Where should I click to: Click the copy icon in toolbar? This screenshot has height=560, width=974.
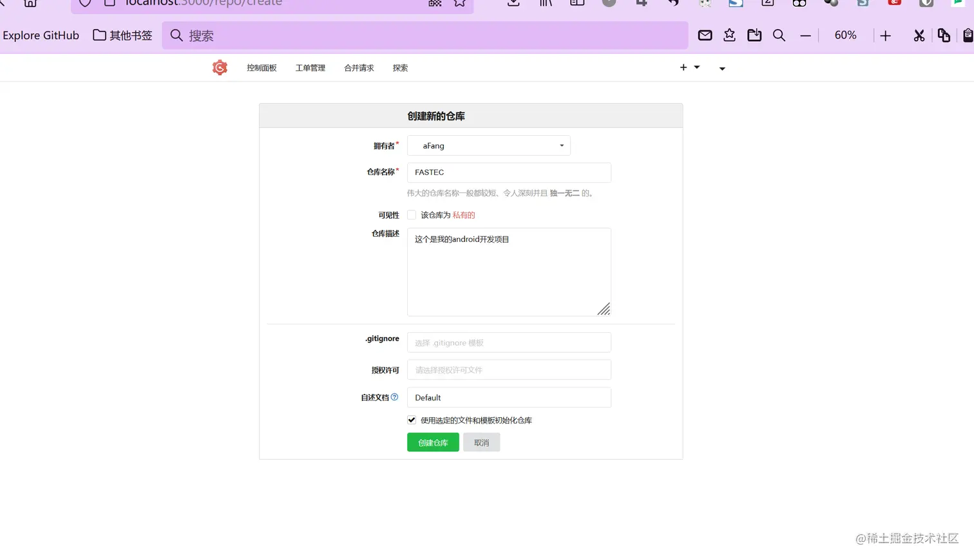point(944,35)
